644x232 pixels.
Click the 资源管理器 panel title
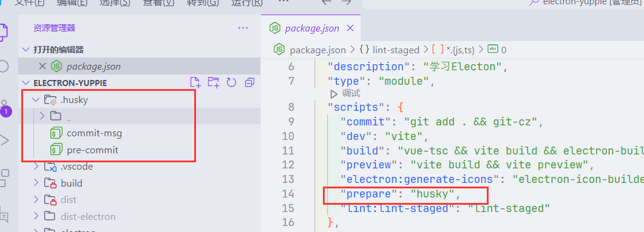pos(54,28)
